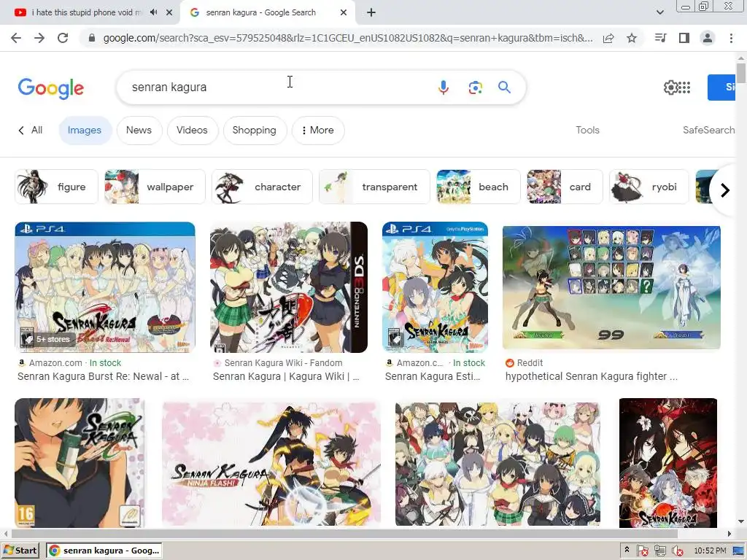
Task: Open the large character group artwork thumbnail
Action: click(x=498, y=464)
